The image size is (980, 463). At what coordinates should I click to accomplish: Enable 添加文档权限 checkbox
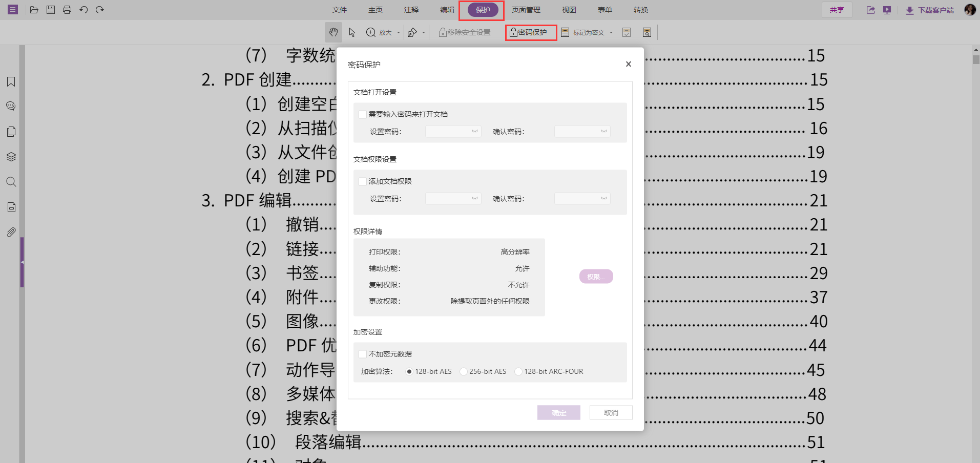(362, 181)
